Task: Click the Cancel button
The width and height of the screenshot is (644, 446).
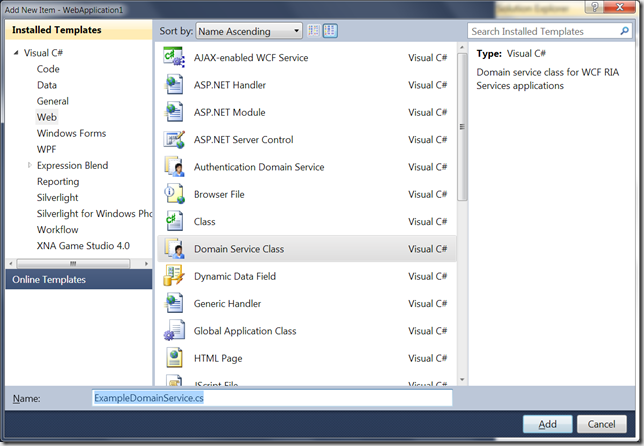Action: click(x=602, y=424)
